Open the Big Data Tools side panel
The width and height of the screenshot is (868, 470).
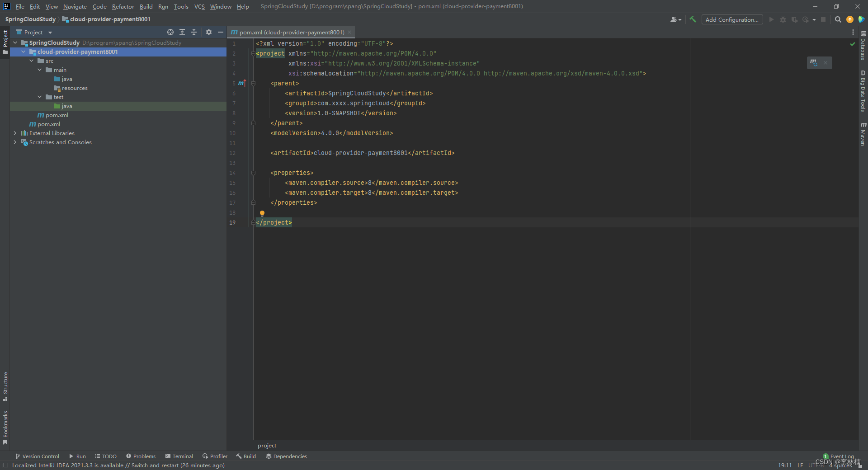coord(863,91)
